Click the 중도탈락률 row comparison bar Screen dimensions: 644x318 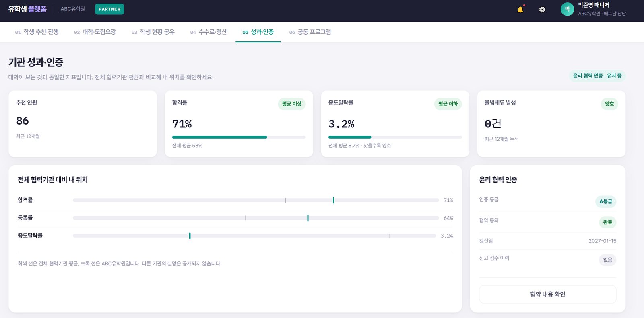254,236
